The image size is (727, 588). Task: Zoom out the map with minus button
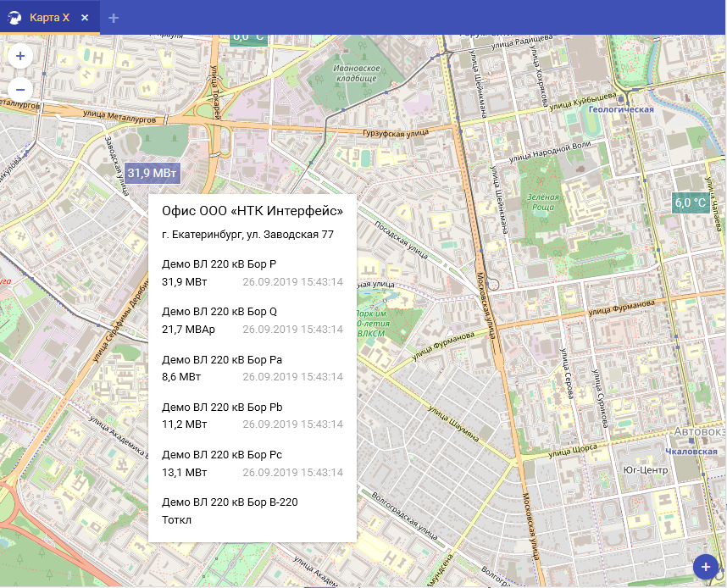20,89
